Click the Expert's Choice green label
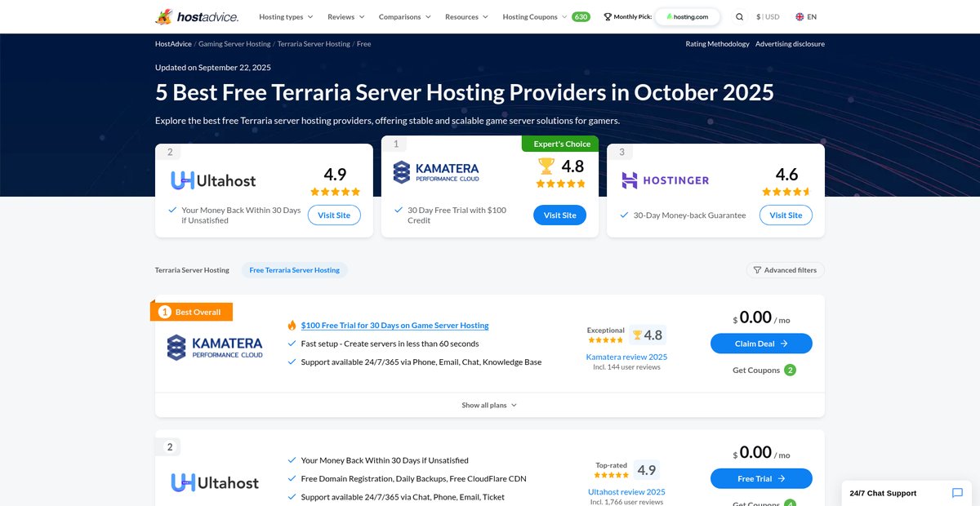The image size is (980, 506). [560, 144]
